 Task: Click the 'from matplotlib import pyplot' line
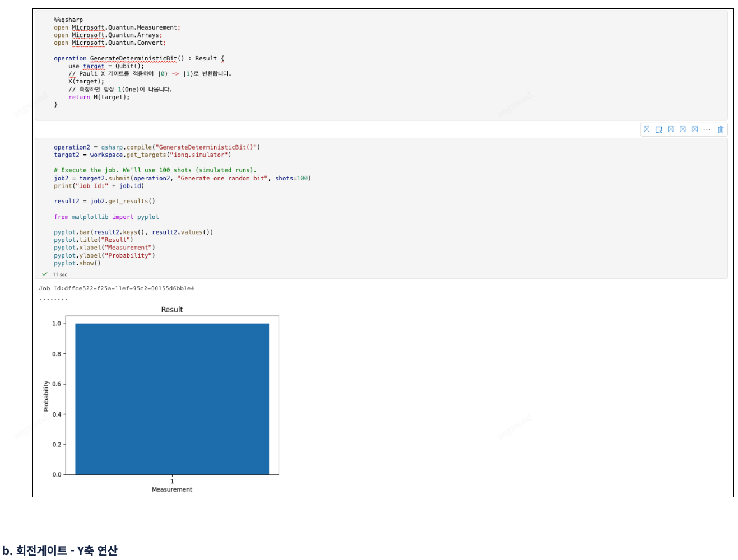tap(106, 217)
